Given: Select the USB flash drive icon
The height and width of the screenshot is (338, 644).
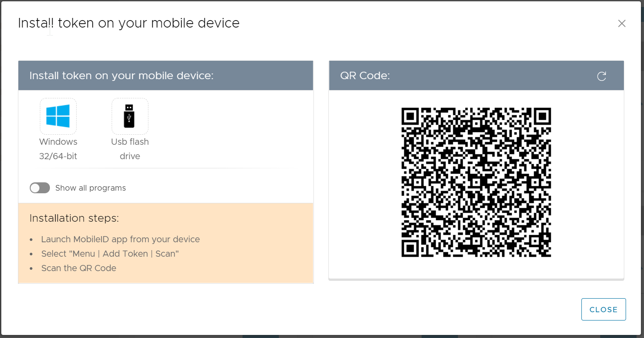Looking at the screenshot, I should 130,116.
